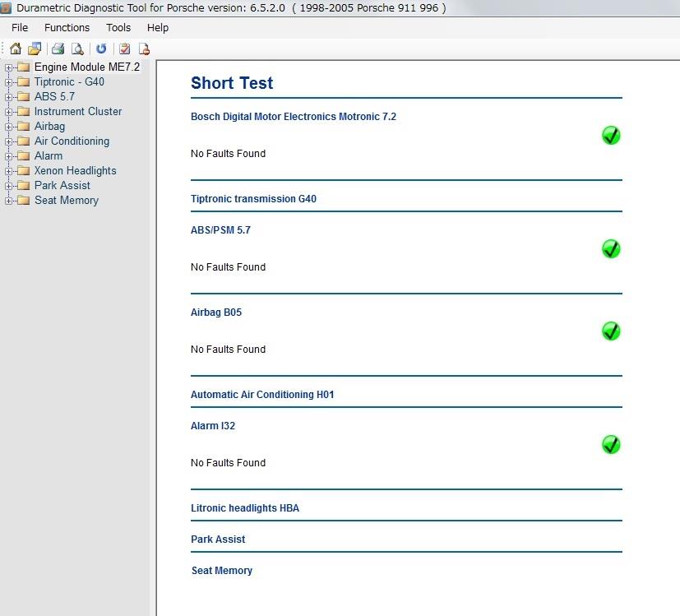Viewport: 680px width, 616px height.
Task: Expand the Air Conditioning tree node
Action: point(8,141)
